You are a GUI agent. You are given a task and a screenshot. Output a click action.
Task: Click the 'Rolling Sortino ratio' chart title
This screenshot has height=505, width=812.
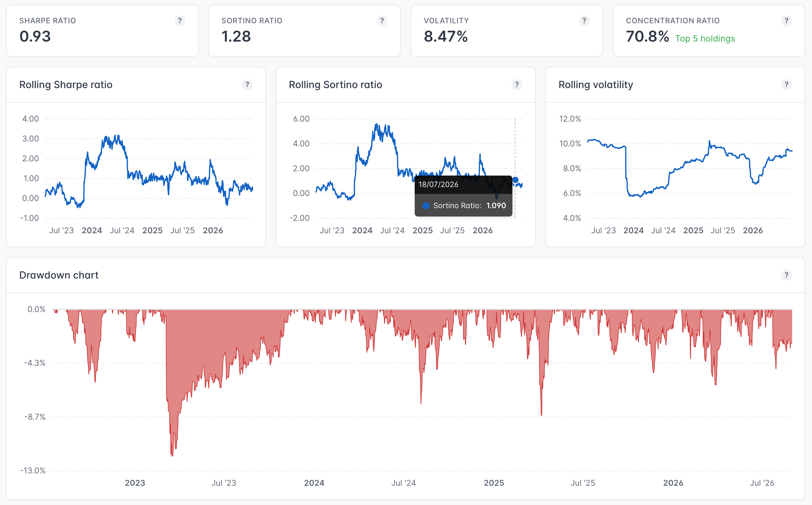point(336,85)
